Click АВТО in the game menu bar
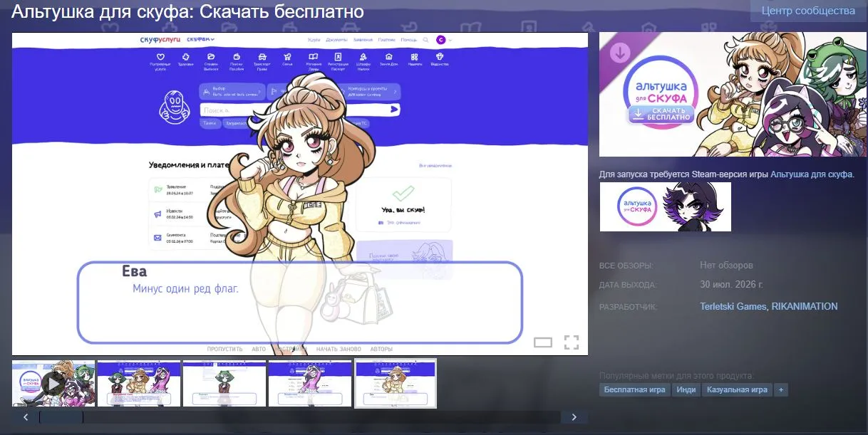This screenshot has width=868, height=435. [259, 350]
